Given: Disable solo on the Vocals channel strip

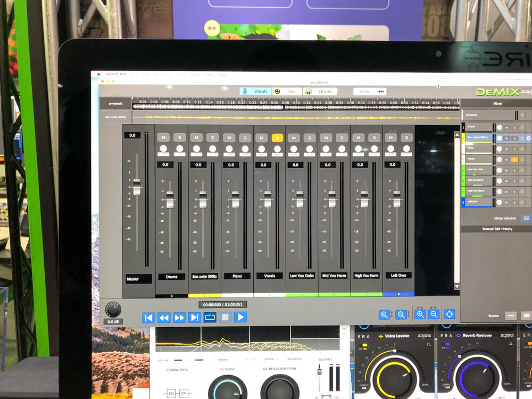Looking at the screenshot, I should point(277,137).
